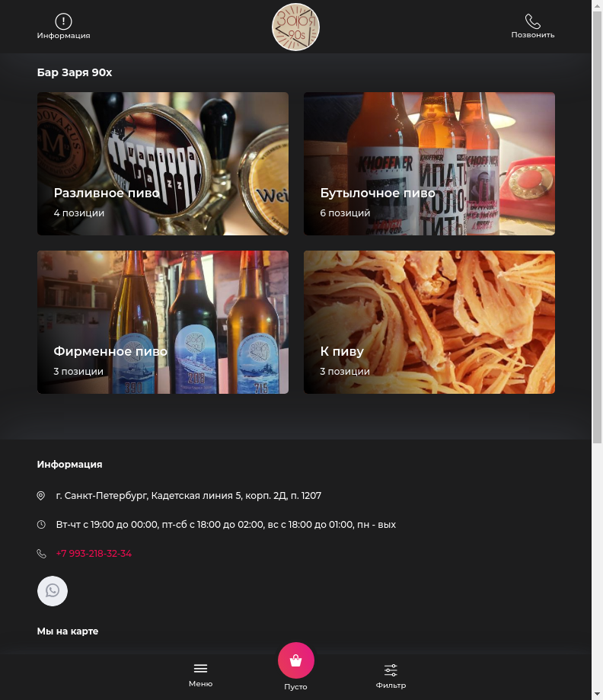603x700 pixels.
Task: Open the Информация exclamation icon
Action: pos(63,21)
